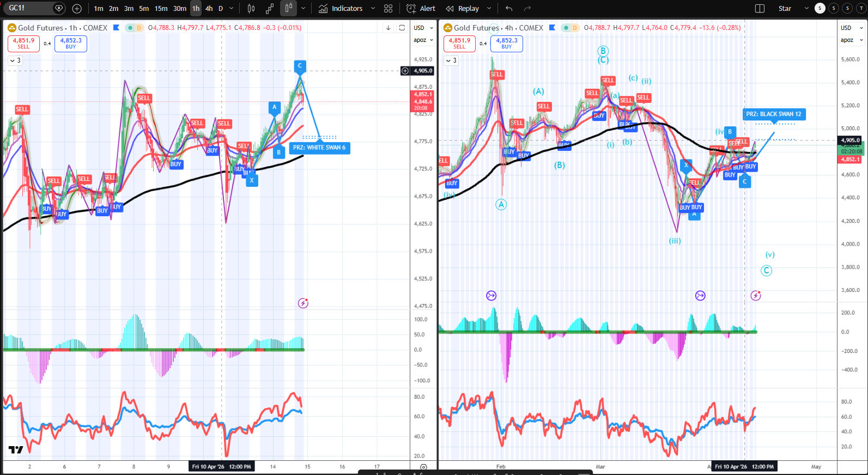
Task: Click the 4h chart SELL 4,851.9 button
Action: (459, 43)
